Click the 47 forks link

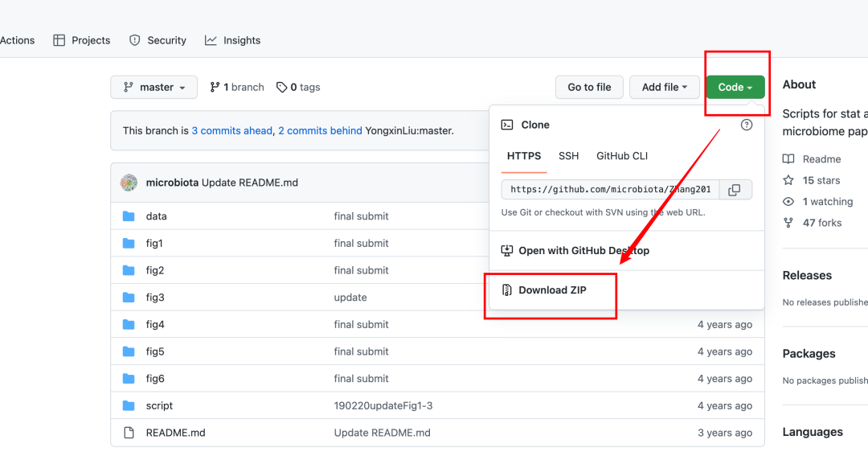(822, 223)
